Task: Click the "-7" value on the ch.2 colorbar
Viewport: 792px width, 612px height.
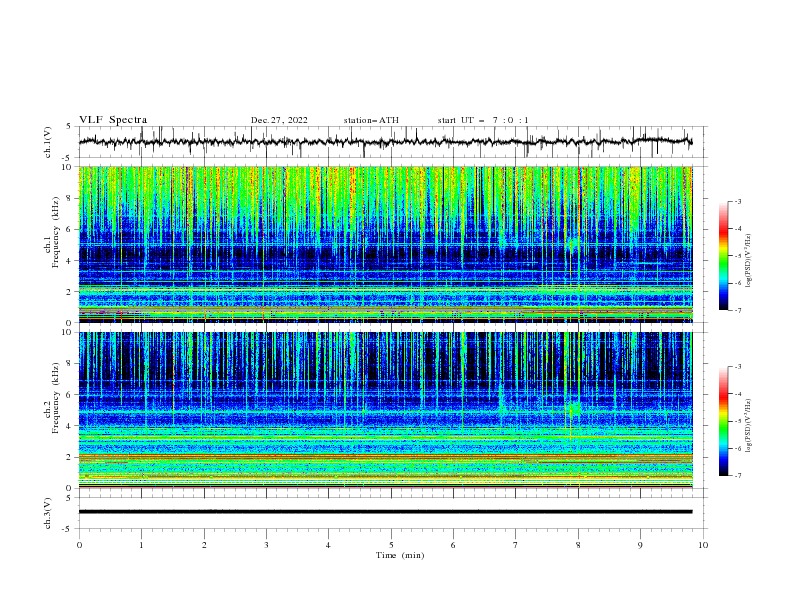Action: (737, 475)
